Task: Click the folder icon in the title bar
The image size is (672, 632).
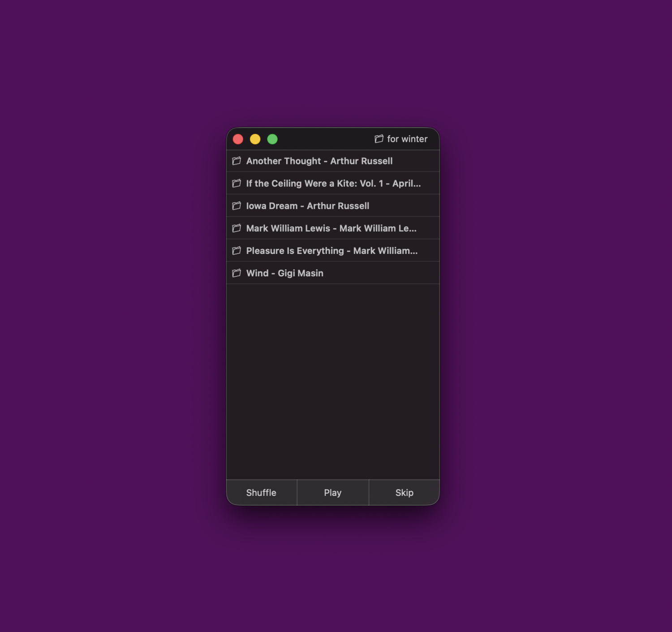Action: click(379, 139)
